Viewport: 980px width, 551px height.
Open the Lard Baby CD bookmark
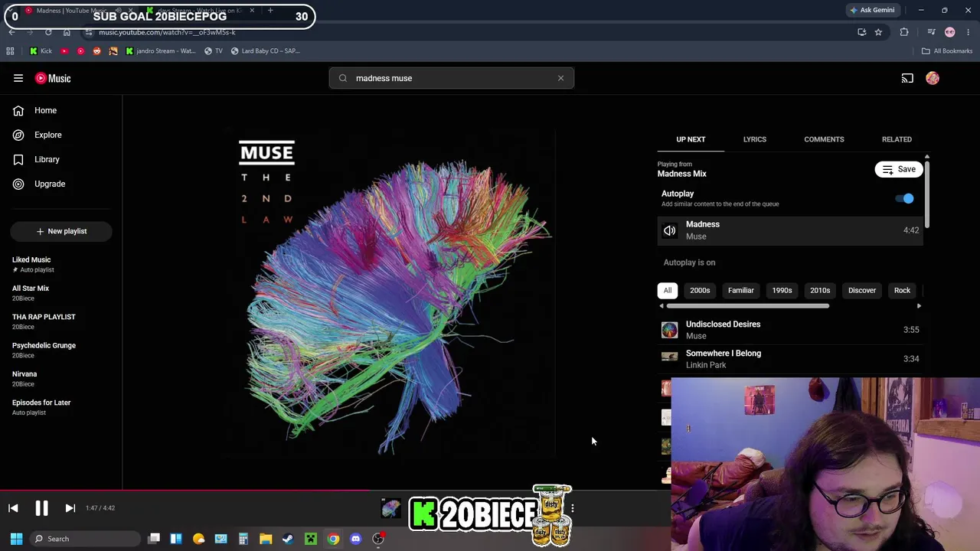point(265,51)
